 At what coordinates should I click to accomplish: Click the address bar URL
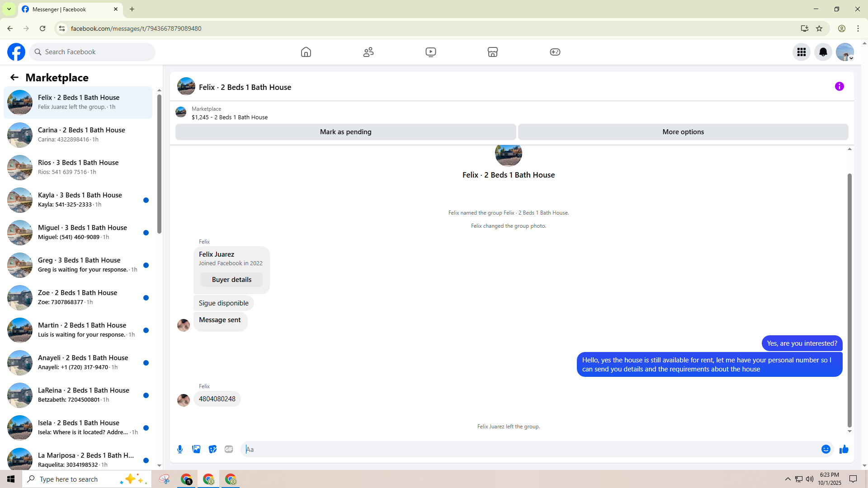[x=136, y=28]
